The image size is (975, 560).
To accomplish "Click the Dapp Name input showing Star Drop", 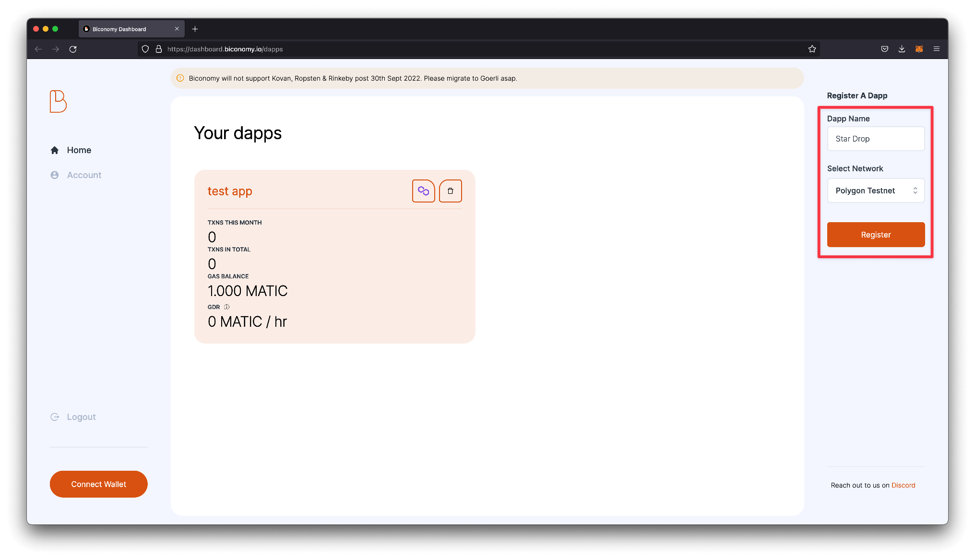I will pos(876,139).
